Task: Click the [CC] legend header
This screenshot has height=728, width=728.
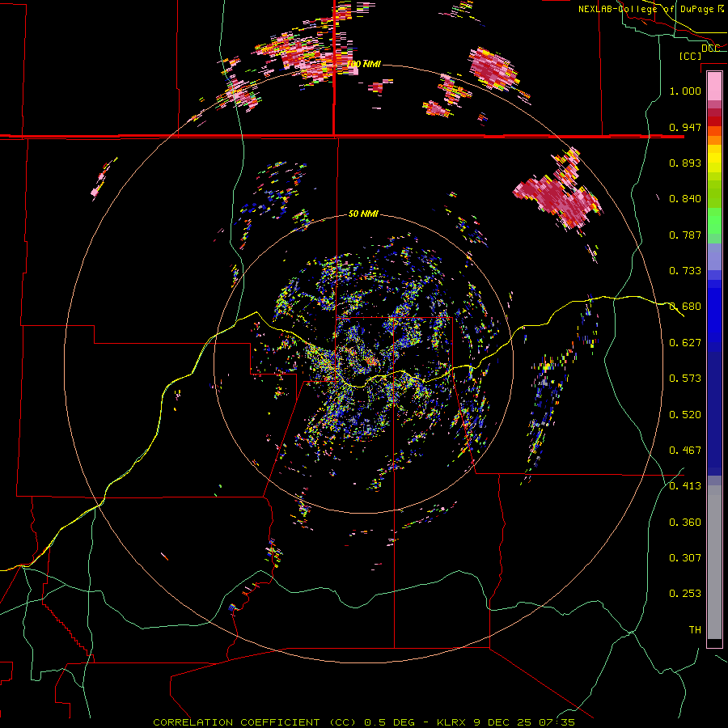Action: pyautogui.click(x=690, y=56)
